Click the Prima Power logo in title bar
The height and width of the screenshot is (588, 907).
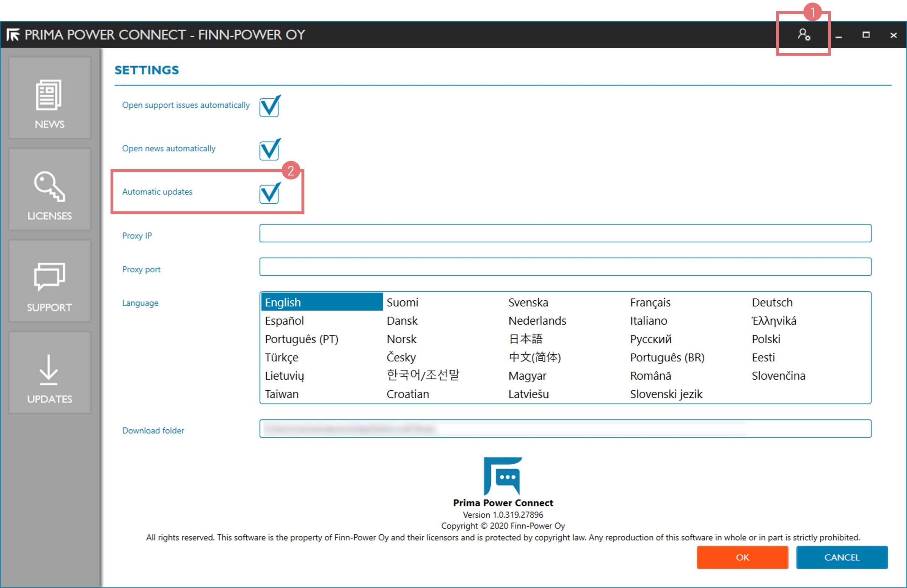(x=13, y=35)
